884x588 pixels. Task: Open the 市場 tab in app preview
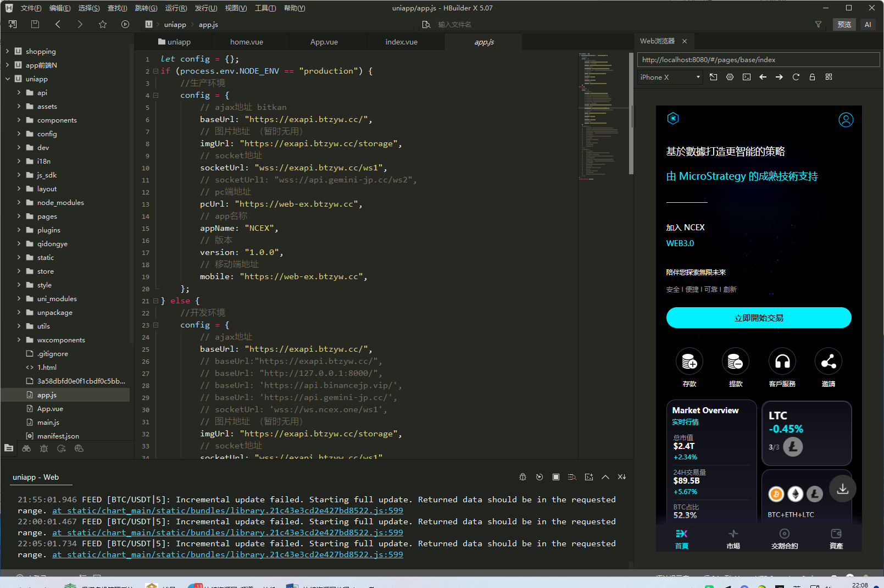point(733,539)
